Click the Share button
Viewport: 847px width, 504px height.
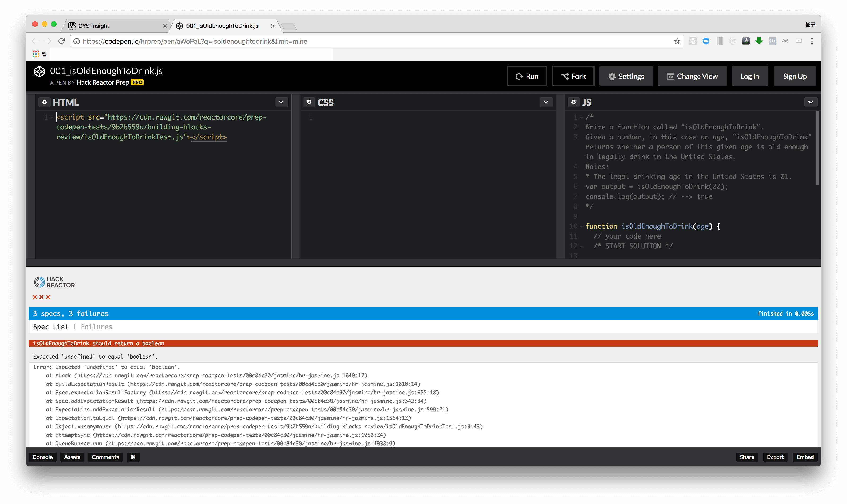coord(747,457)
